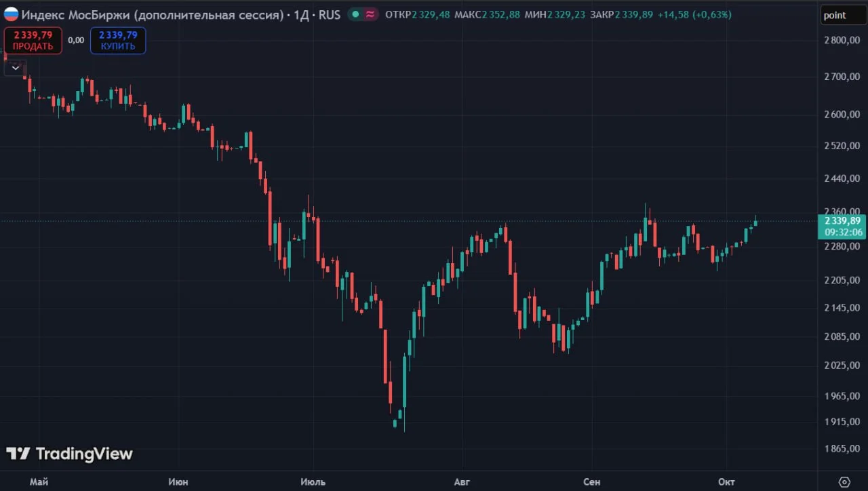This screenshot has height=491, width=868.
Task: Expand the indicator legend chevron below sell button
Action: click(16, 67)
